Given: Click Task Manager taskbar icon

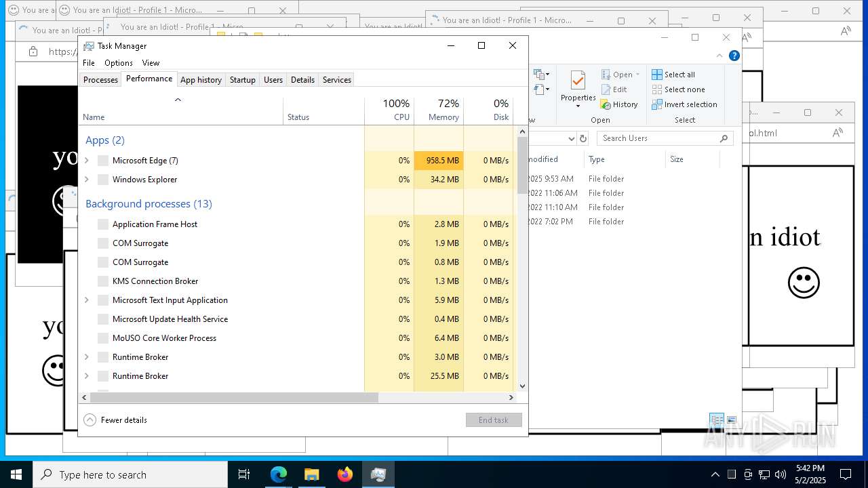Looking at the screenshot, I should click(378, 474).
